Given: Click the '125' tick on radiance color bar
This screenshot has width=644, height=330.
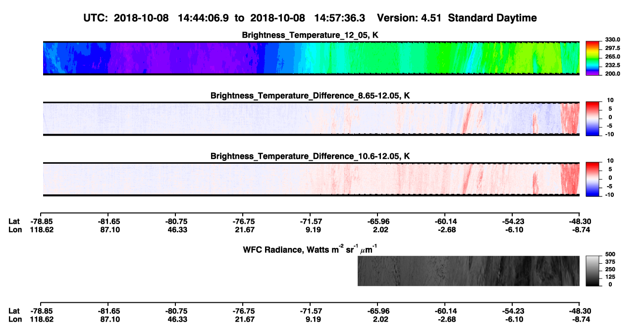Looking at the screenshot, I should pyautogui.click(x=609, y=277).
